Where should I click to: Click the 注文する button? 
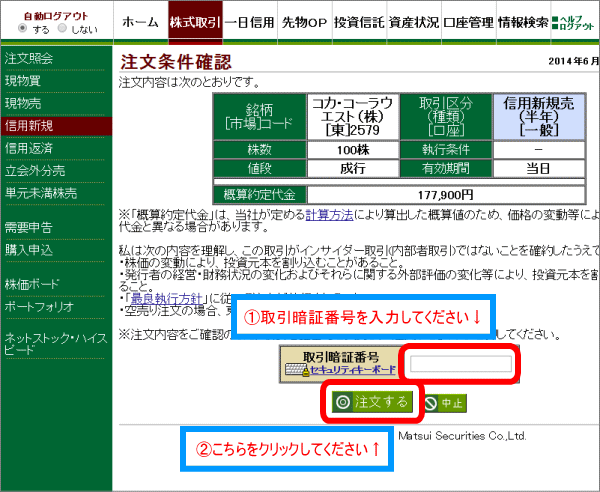click(x=372, y=402)
